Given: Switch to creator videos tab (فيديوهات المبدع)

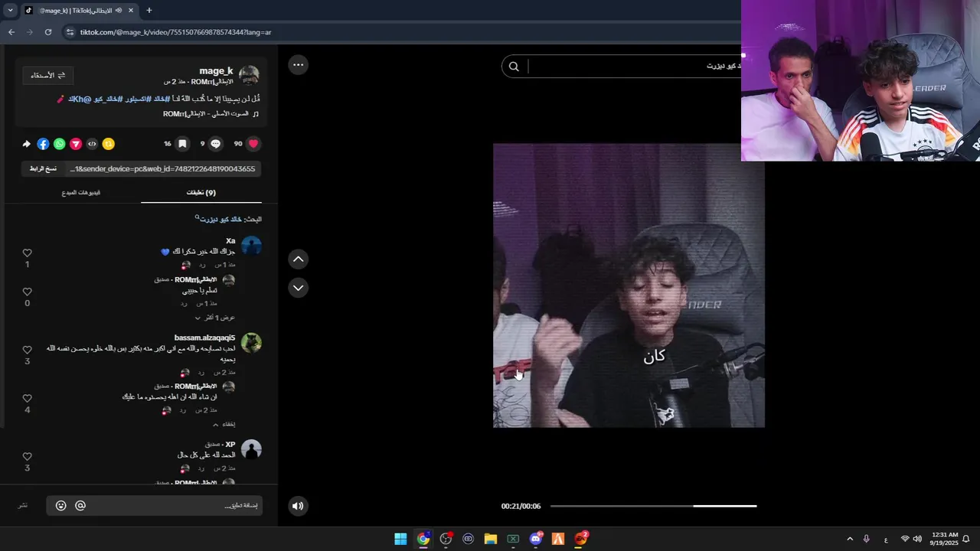Looking at the screenshot, I should (x=81, y=193).
